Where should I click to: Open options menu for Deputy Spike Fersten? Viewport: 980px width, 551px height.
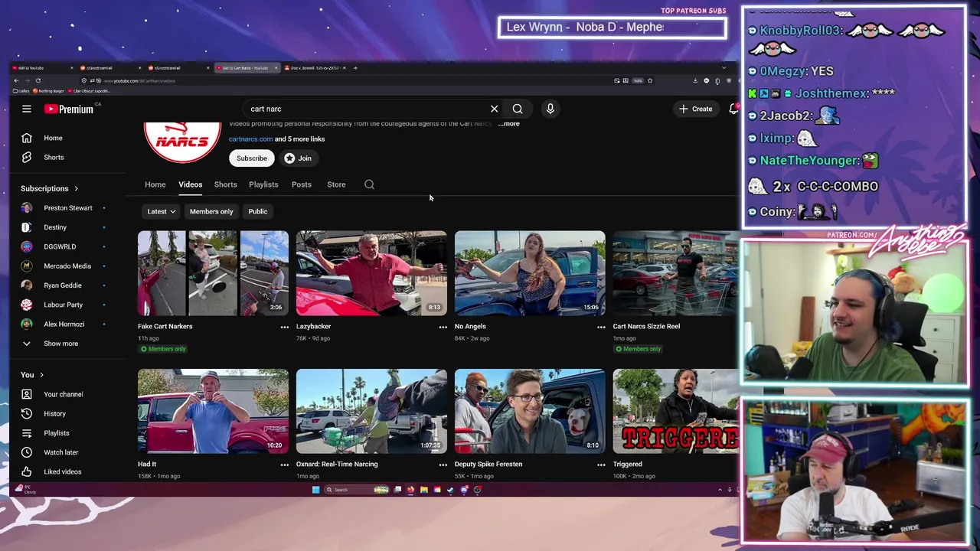601,465
